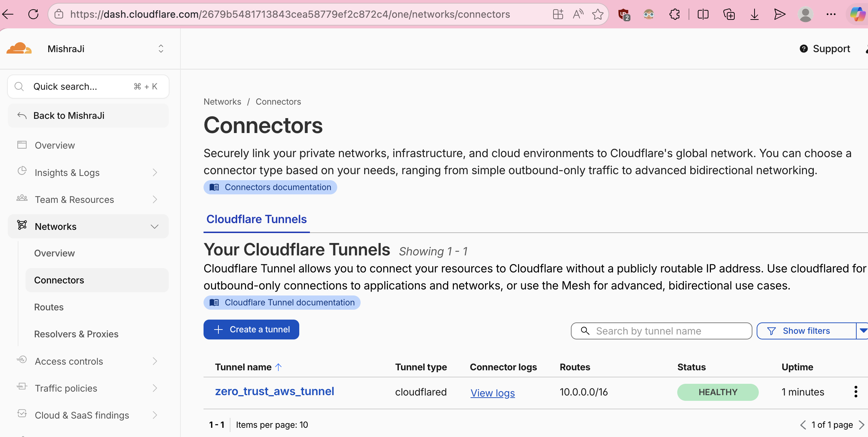Open dropdown arrow beside Show filters
This screenshot has height=437, width=868.
coord(863,331)
